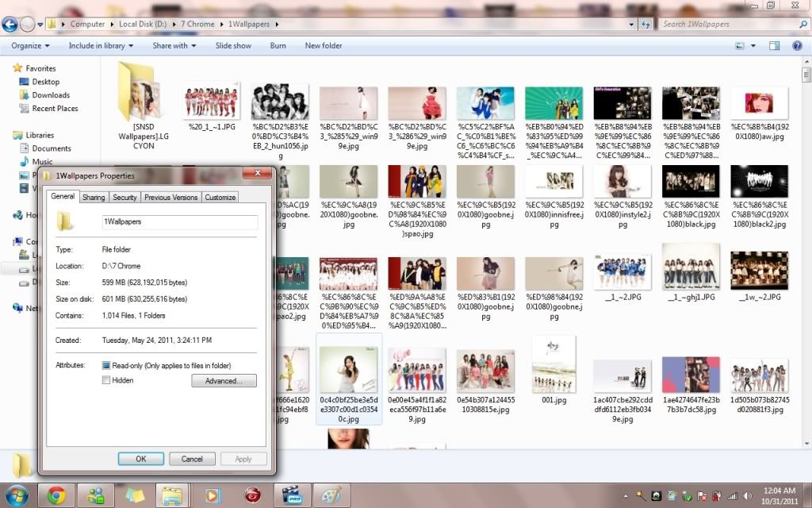Open Windows Media Player from the taskbar
Viewport: 812px width, 508px height.
tap(212, 495)
